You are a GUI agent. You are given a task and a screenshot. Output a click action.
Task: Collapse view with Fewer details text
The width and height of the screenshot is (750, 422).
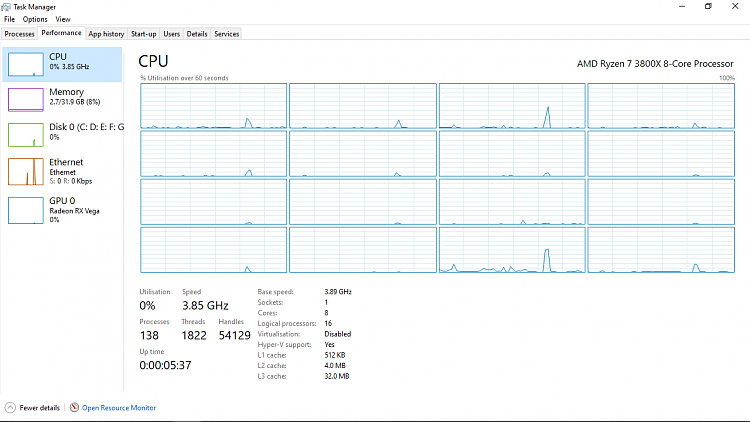(39, 408)
